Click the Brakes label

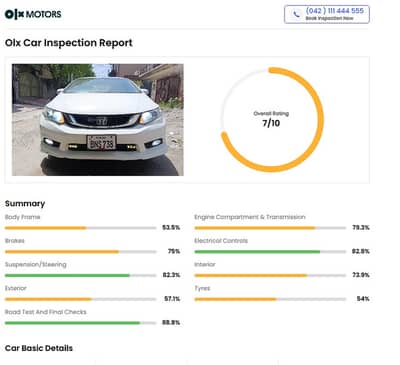point(15,241)
